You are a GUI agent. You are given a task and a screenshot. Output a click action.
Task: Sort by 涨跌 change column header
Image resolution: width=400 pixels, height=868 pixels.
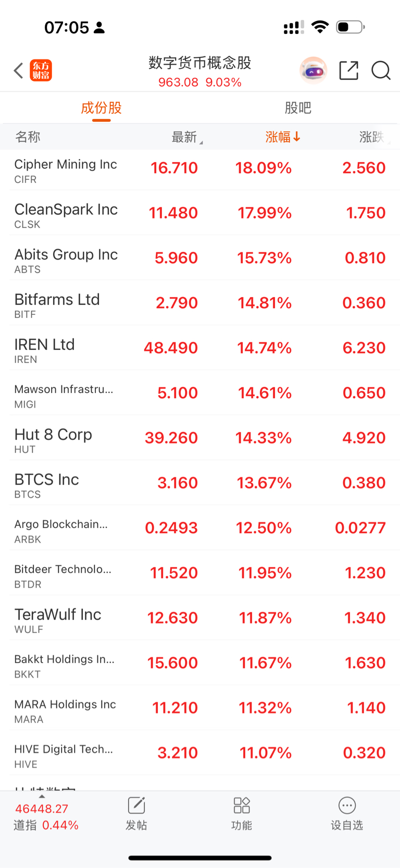[x=374, y=137]
